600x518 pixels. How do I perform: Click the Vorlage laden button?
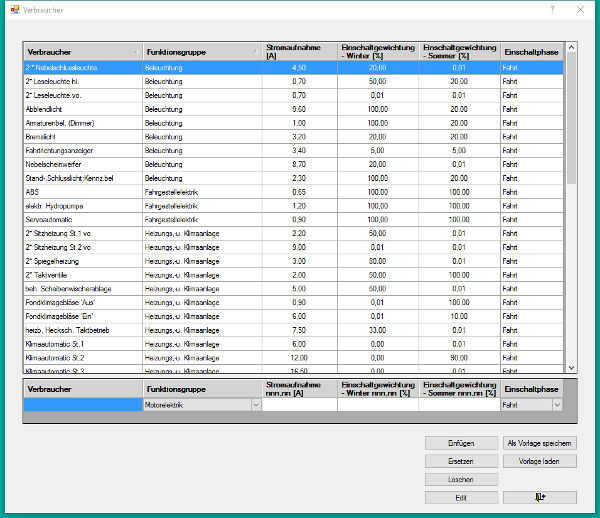(x=540, y=461)
